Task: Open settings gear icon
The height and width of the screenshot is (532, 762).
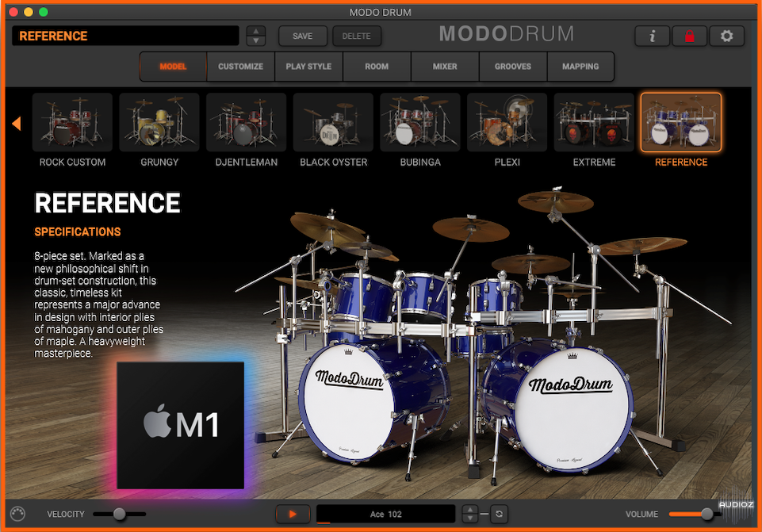Action: (x=726, y=36)
